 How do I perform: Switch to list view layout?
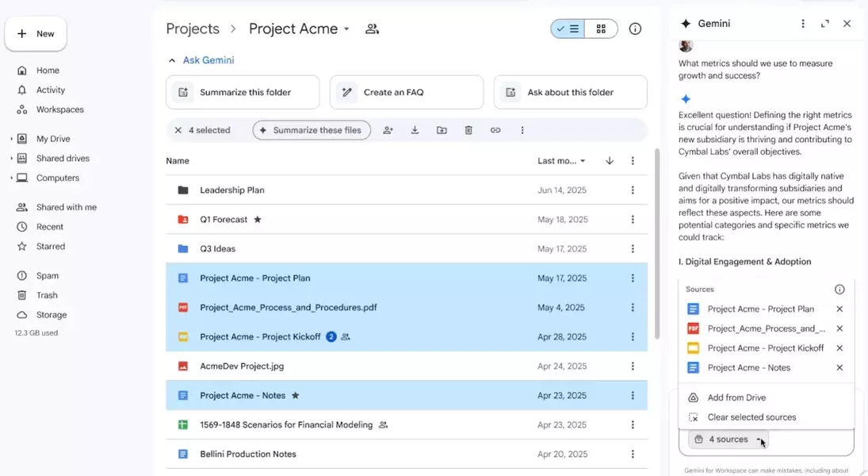coord(568,29)
